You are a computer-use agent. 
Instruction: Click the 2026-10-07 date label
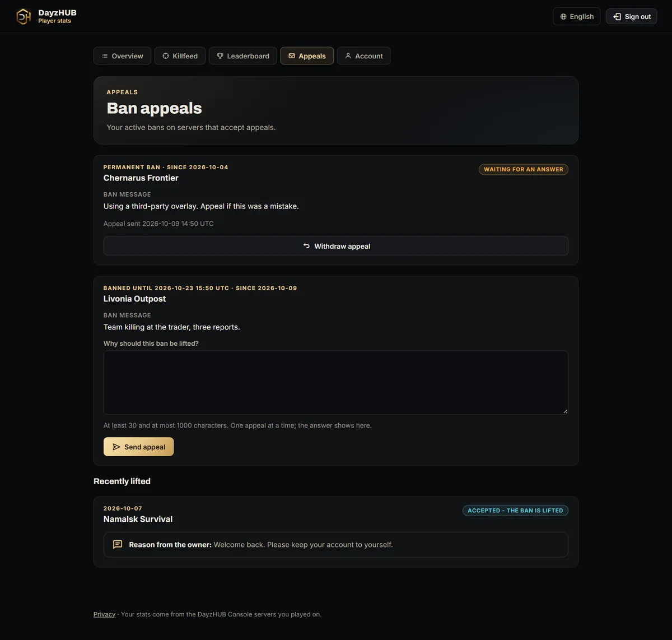tap(123, 508)
